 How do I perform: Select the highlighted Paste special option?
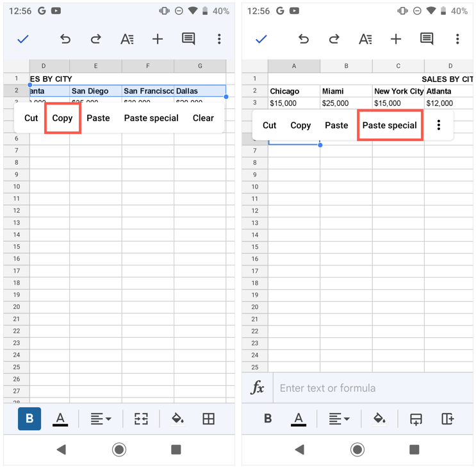[x=390, y=125]
